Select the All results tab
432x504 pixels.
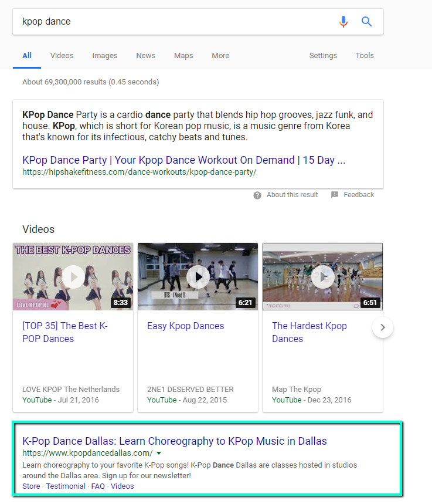pos(27,56)
